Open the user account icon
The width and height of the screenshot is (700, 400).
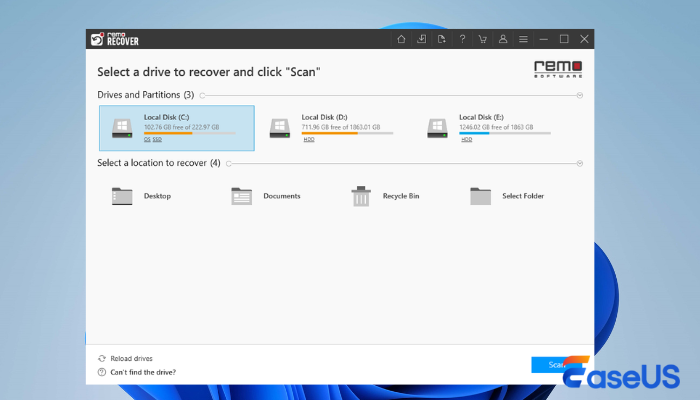[503, 39]
